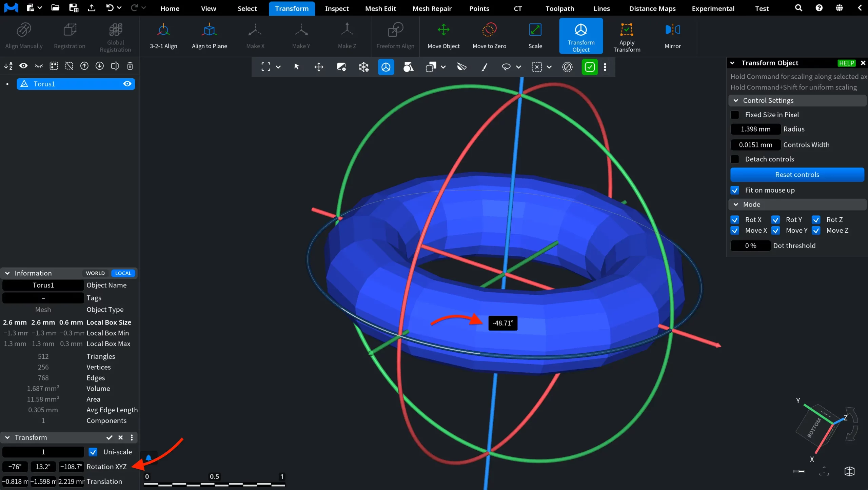Open the undo history dropdown arrow
This screenshot has width=868, height=490.
(x=119, y=8)
